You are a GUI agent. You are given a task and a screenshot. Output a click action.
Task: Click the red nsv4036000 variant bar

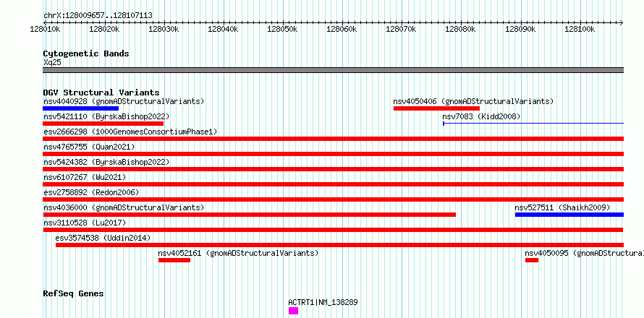tap(250, 215)
